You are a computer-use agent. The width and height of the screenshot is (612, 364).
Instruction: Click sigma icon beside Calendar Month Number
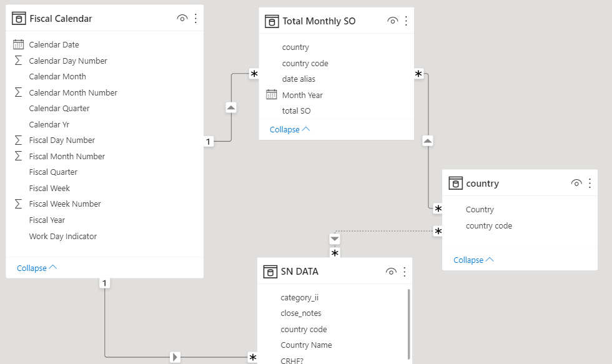click(18, 92)
